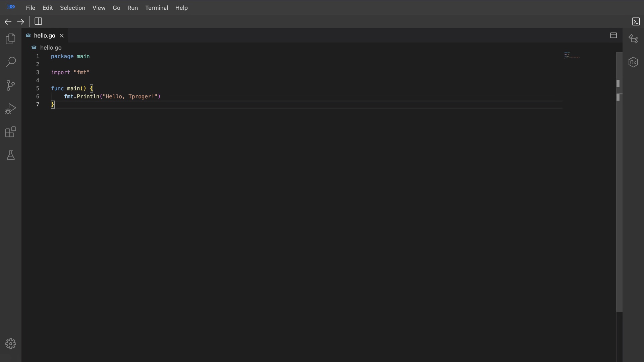Image resolution: width=644 pixels, height=362 pixels.
Task: Click the forward navigation arrow
Action: click(x=20, y=21)
